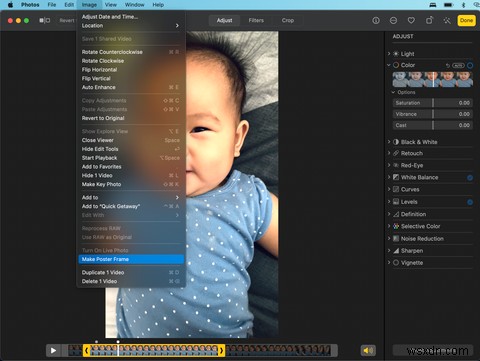This screenshot has height=361, width=480.
Task: Click the Levels histogram icon
Action: (x=396, y=202)
